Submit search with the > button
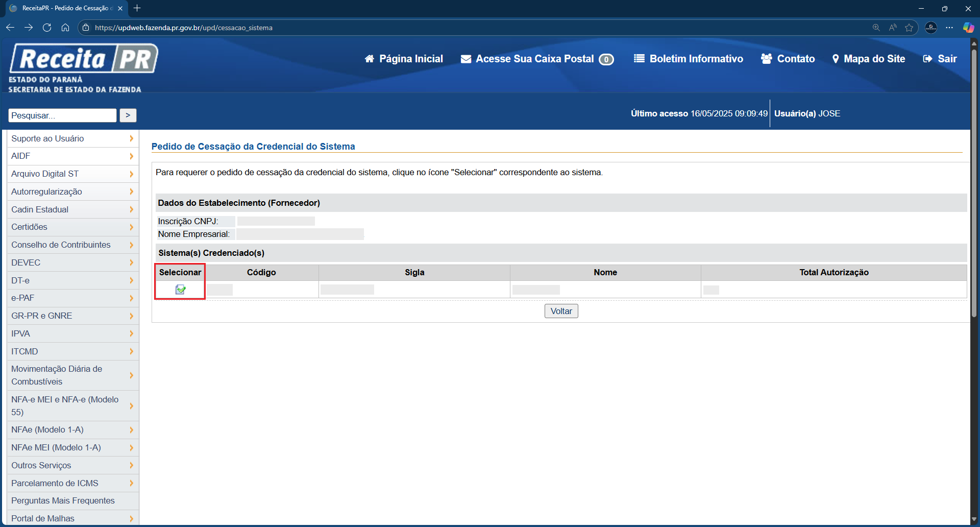The image size is (980, 527). pos(128,115)
